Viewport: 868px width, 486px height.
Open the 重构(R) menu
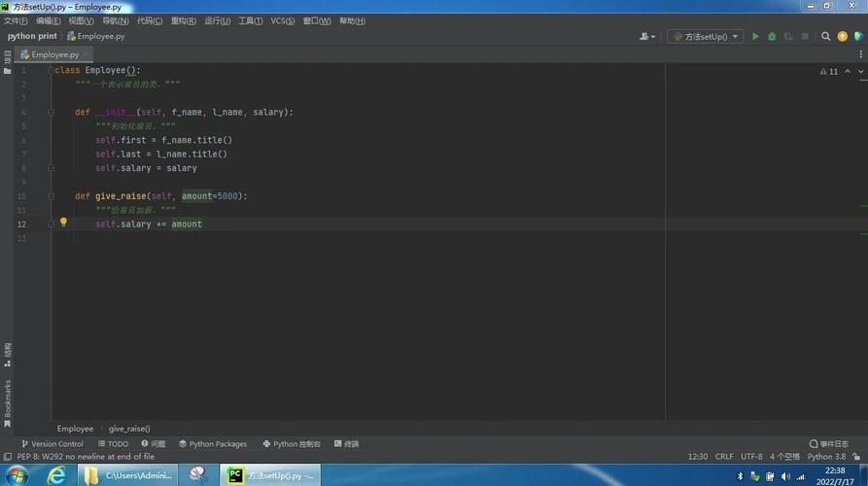click(x=184, y=20)
